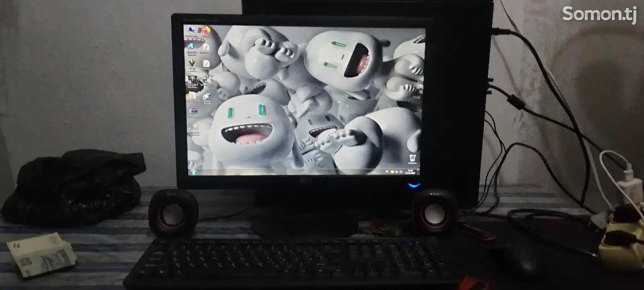Open the Recycle Bin
644x290 pixels.
412,159
